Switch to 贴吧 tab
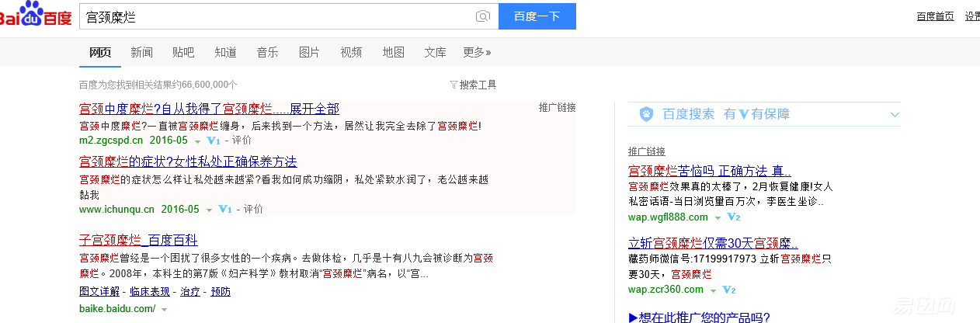 click(x=183, y=52)
